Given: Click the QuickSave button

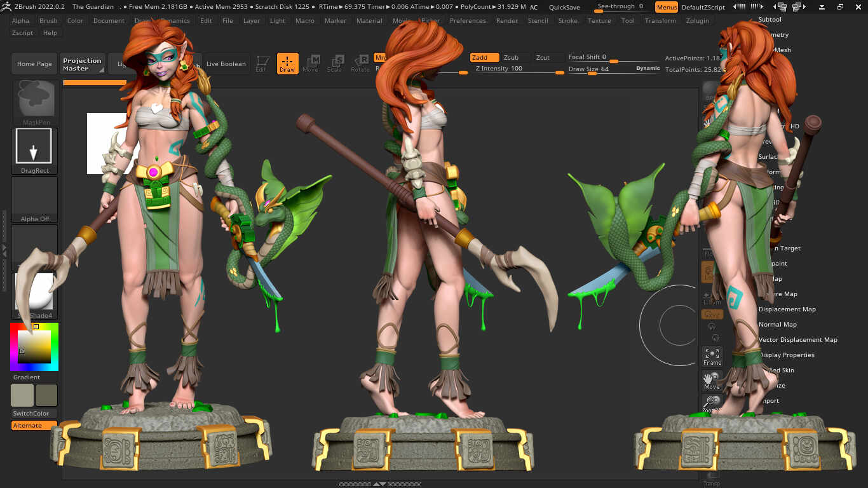Looking at the screenshot, I should (x=564, y=7).
